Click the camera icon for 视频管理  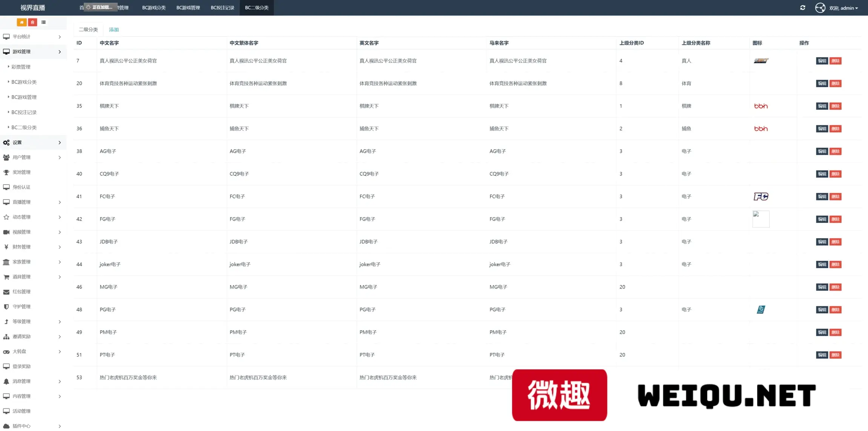tap(6, 232)
